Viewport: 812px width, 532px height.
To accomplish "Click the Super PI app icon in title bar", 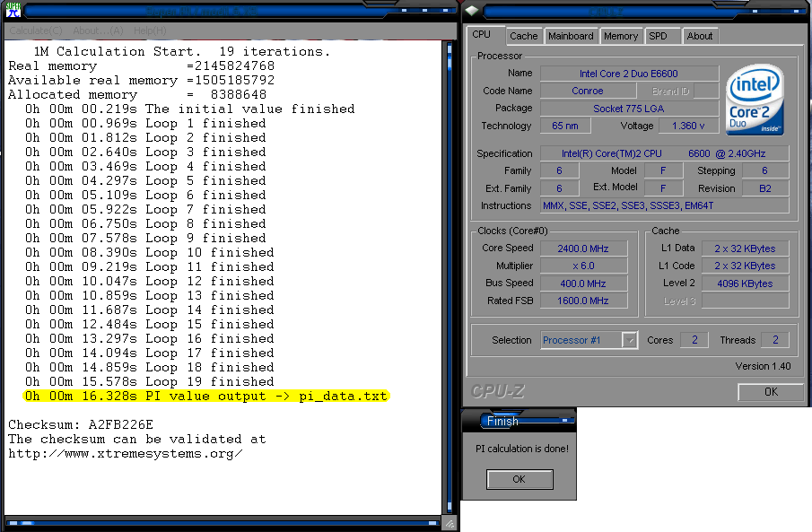I will click(x=13, y=10).
